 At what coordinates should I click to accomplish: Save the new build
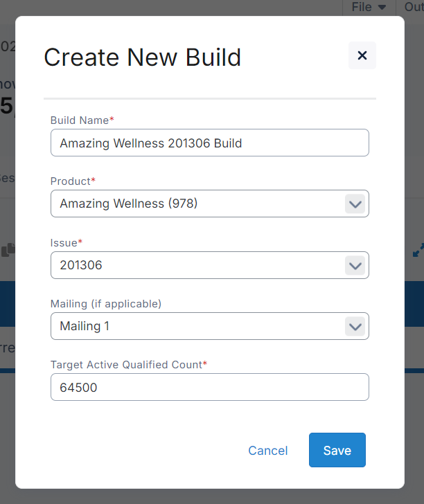coord(337,451)
